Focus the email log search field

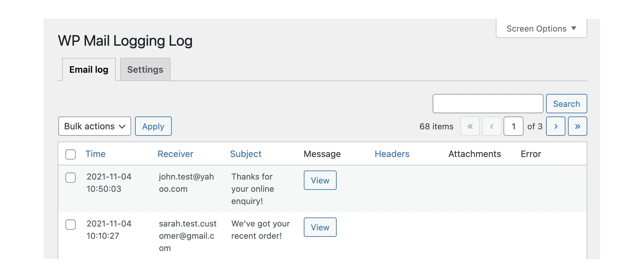[488, 104]
